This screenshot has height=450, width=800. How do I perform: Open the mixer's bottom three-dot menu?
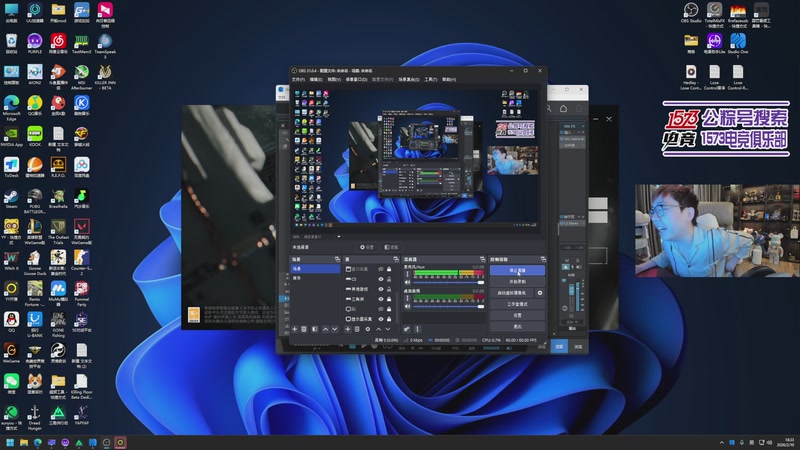tap(417, 329)
